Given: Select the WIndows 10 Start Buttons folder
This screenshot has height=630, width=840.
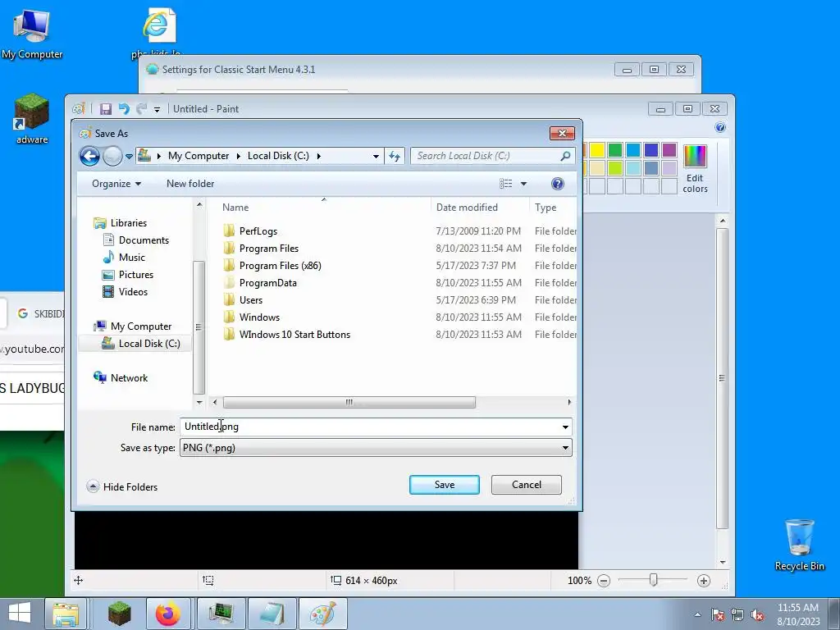Looking at the screenshot, I should point(294,334).
